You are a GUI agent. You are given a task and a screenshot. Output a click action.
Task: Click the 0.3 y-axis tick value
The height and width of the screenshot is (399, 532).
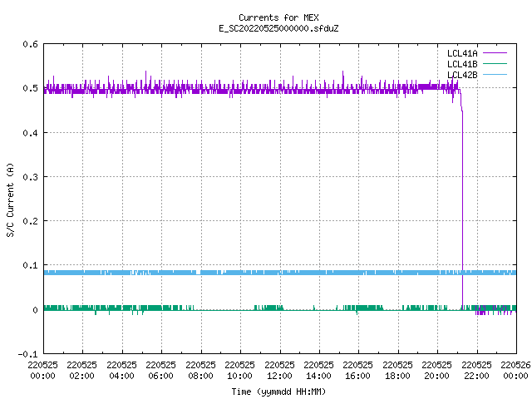(x=30, y=177)
